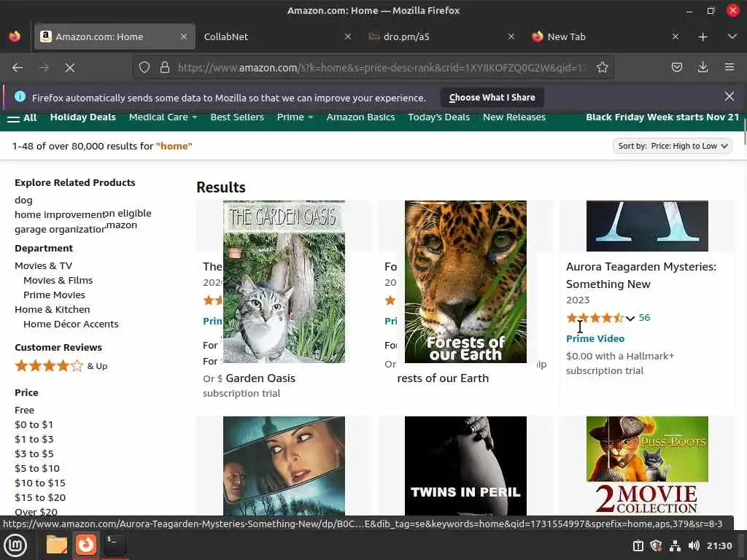The height and width of the screenshot is (560, 747).
Task: Close the dro.pm/a5 tab
Action: click(x=511, y=36)
